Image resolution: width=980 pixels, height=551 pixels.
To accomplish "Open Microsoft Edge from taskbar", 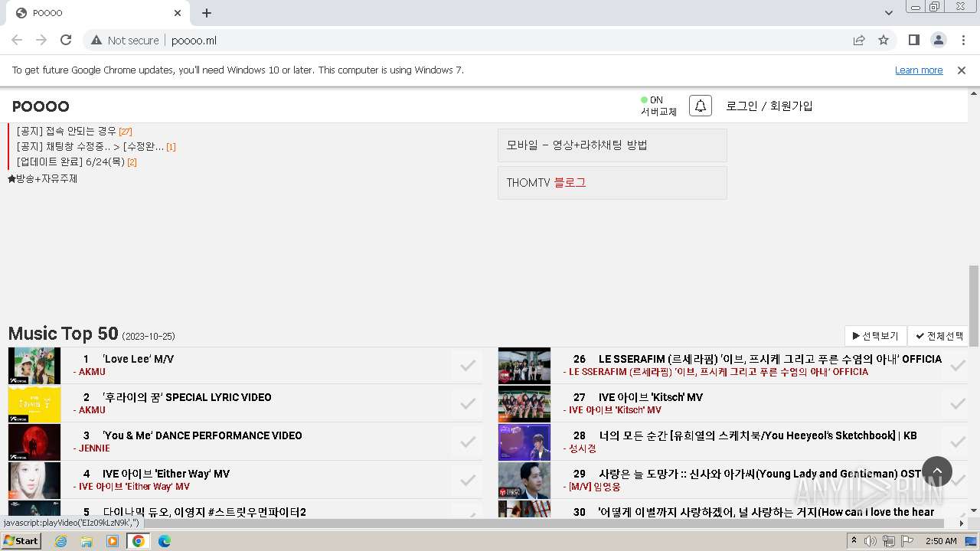I will (165, 541).
